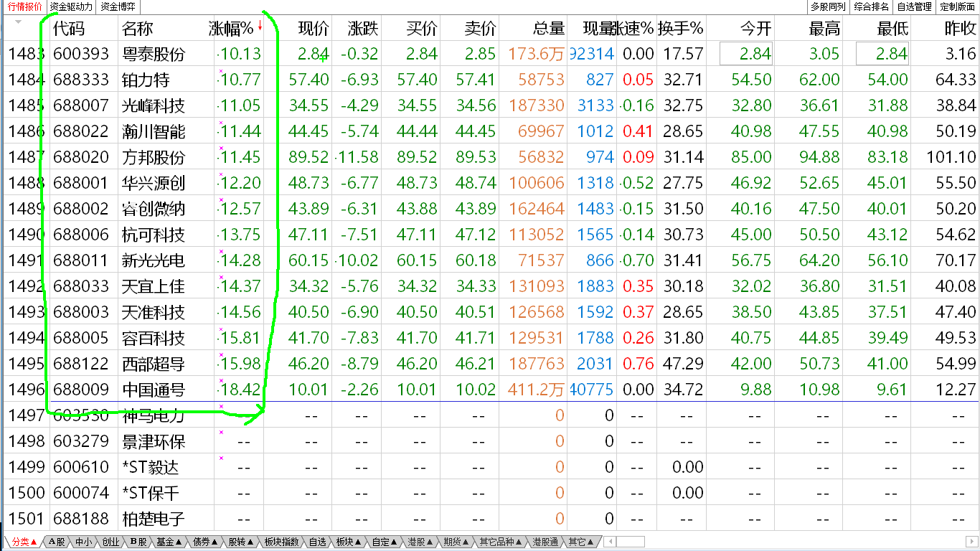Sort by the 昨收 column header
The image size is (980, 551).
tap(960, 29)
